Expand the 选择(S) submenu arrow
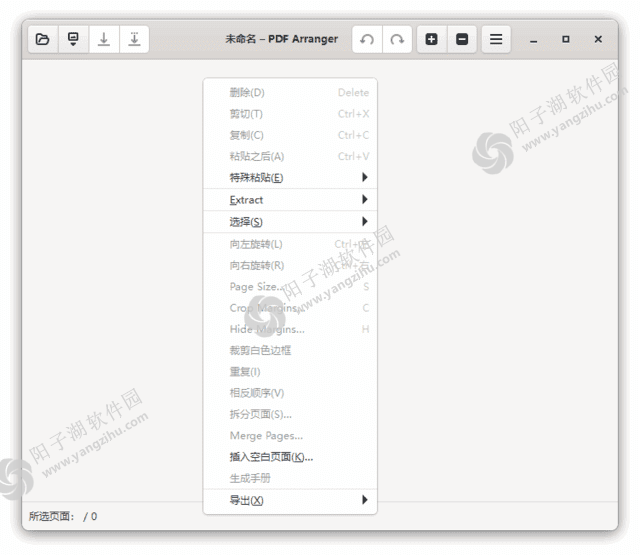The height and width of the screenshot is (555, 640). (364, 221)
